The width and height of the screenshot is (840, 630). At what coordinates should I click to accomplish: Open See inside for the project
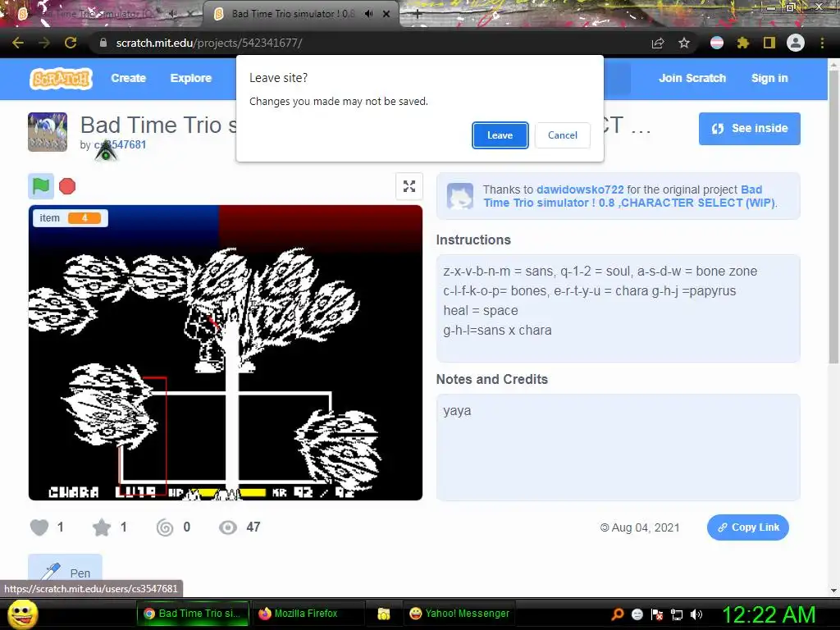[750, 129]
